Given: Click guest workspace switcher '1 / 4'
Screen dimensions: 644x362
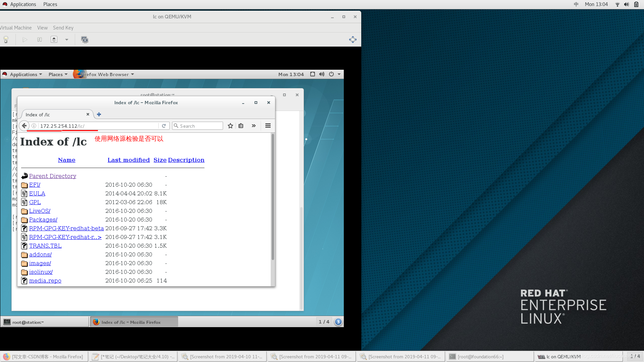Looking at the screenshot, I should (324, 322).
